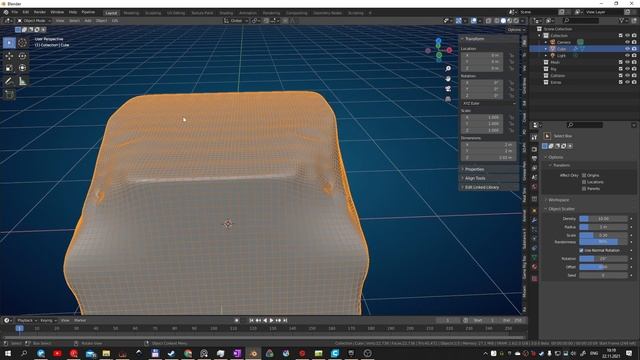Click the outliner search field
The image size is (640, 360).
(x=580, y=20)
